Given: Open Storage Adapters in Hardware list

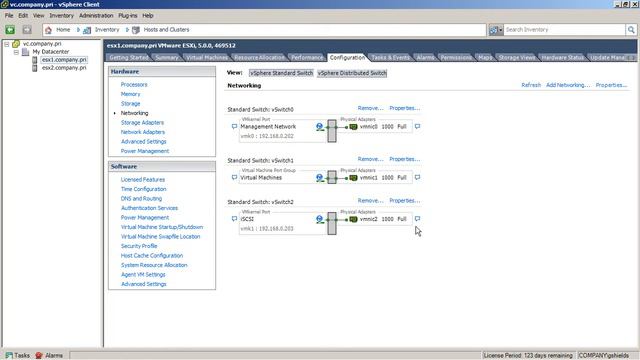Looking at the screenshot, I should [142, 122].
